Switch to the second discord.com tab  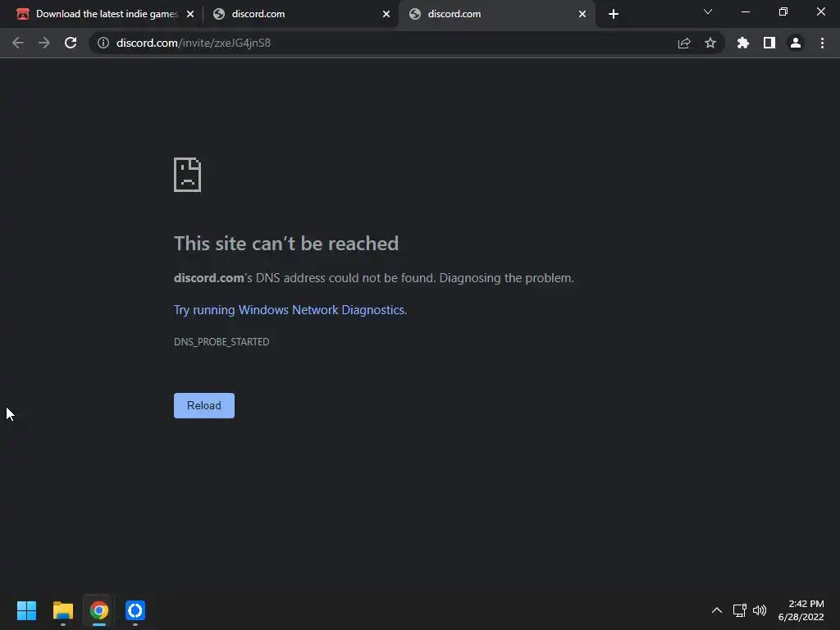[302, 14]
